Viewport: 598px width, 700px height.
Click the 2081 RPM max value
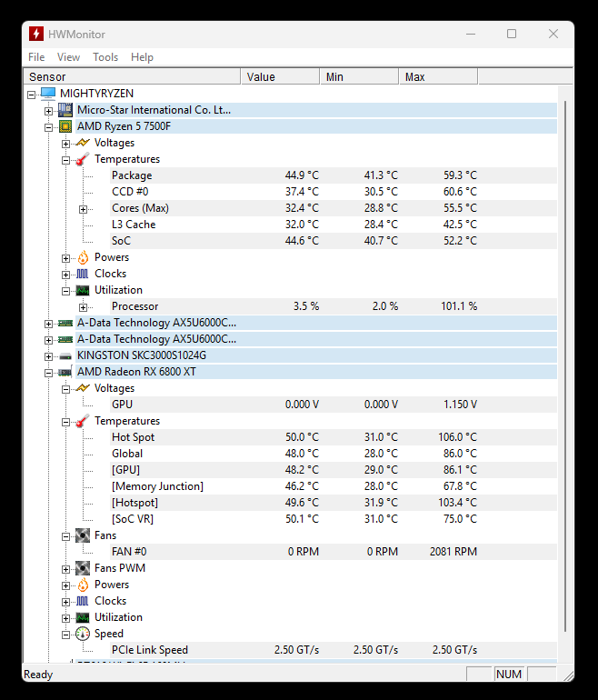pyautogui.click(x=453, y=552)
